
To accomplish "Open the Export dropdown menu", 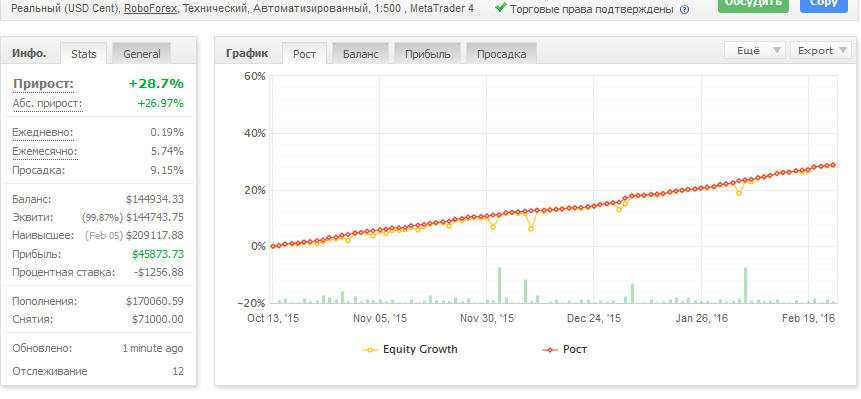I will 821,50.
